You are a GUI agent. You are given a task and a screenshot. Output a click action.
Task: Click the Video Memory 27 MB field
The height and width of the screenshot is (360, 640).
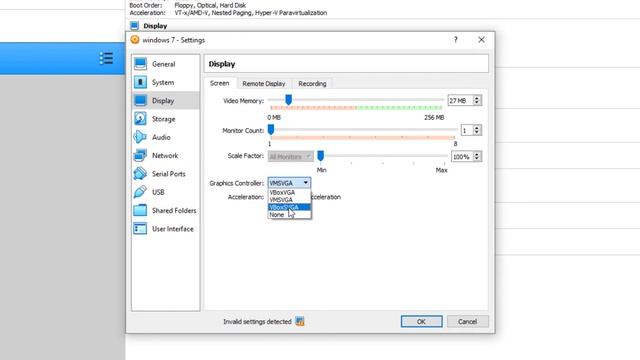tap(460, 100)
